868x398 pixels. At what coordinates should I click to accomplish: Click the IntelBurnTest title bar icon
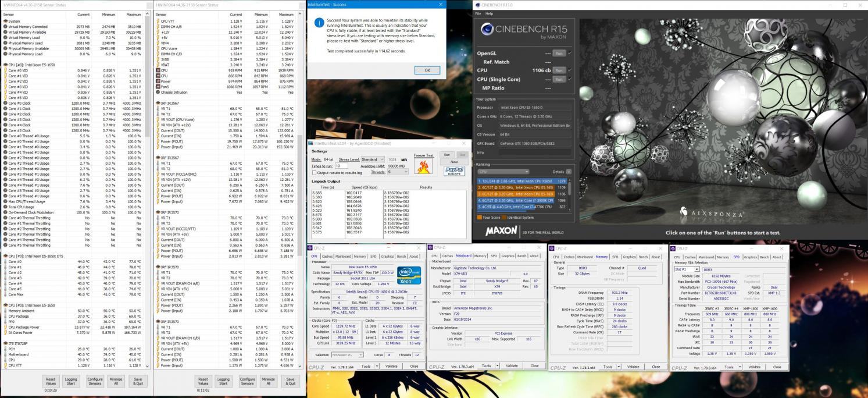click(311, 143)
